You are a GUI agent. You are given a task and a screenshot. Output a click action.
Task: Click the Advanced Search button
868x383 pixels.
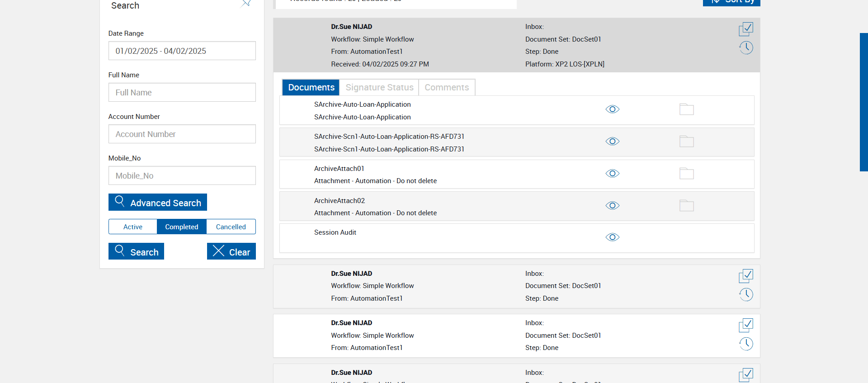pyautogui.click(x=158, y=203)
